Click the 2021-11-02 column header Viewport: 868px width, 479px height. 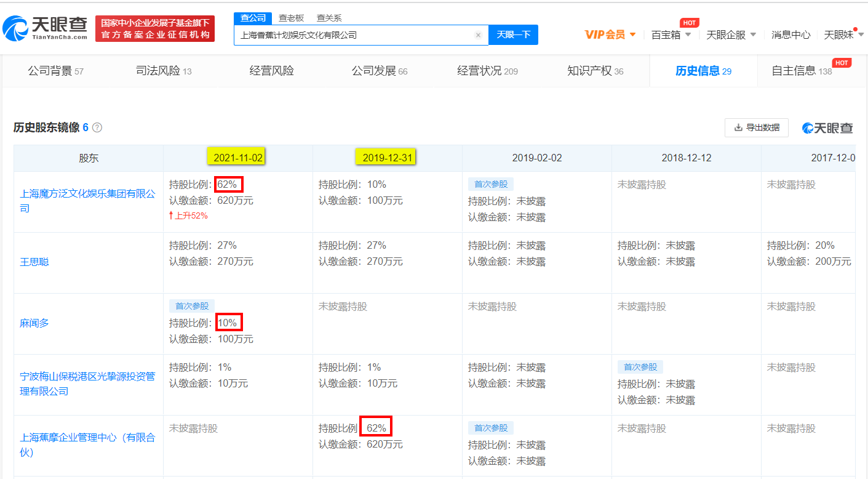coord(238,158)
